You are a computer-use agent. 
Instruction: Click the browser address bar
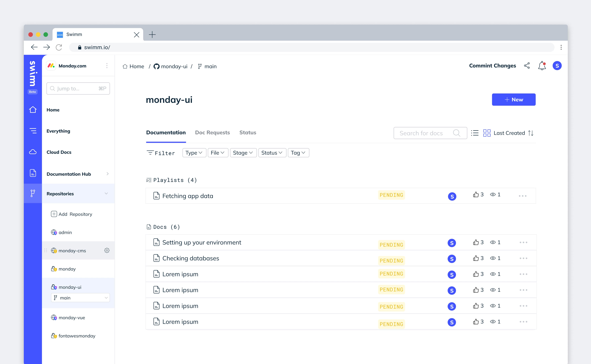312,47
